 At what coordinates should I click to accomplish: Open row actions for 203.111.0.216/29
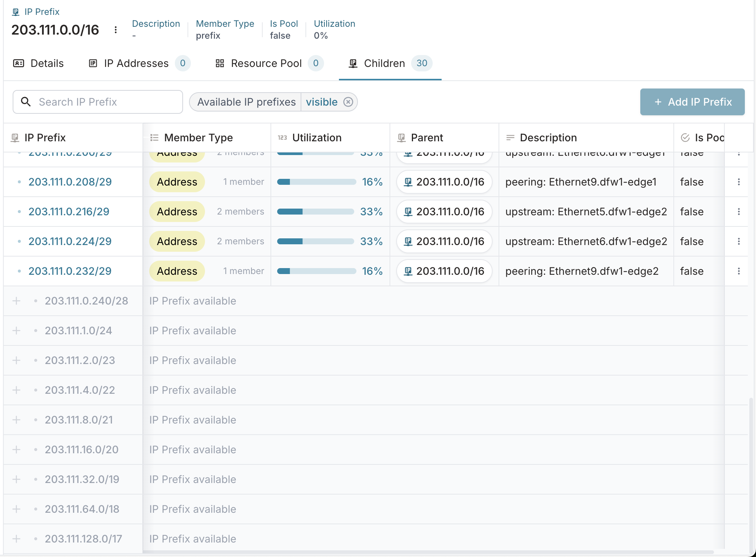(739, 212)
